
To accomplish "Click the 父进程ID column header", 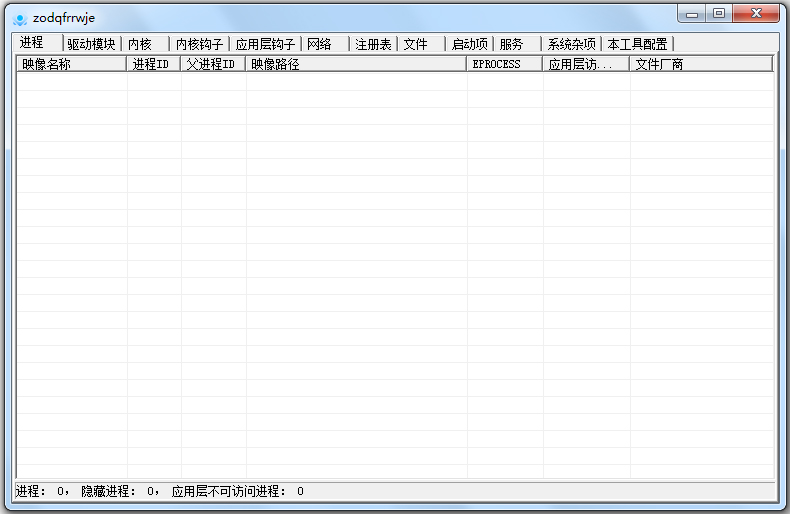I will [213, 64].
